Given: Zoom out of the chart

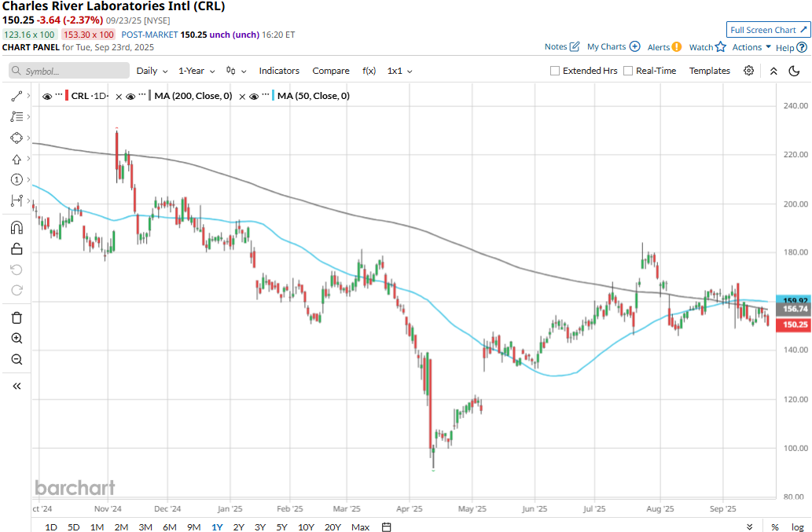Looking at the screenshot, I should [x=17, y=359].
